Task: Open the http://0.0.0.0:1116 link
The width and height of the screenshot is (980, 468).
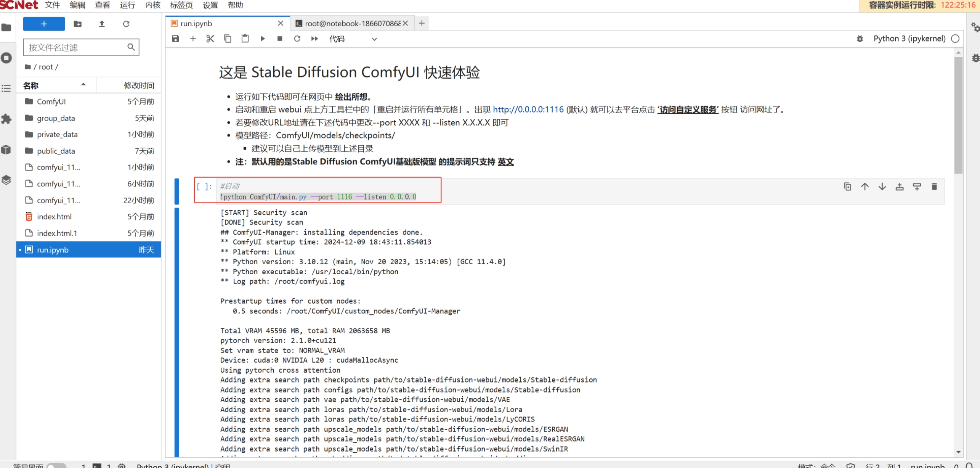Action: (528, 110)
